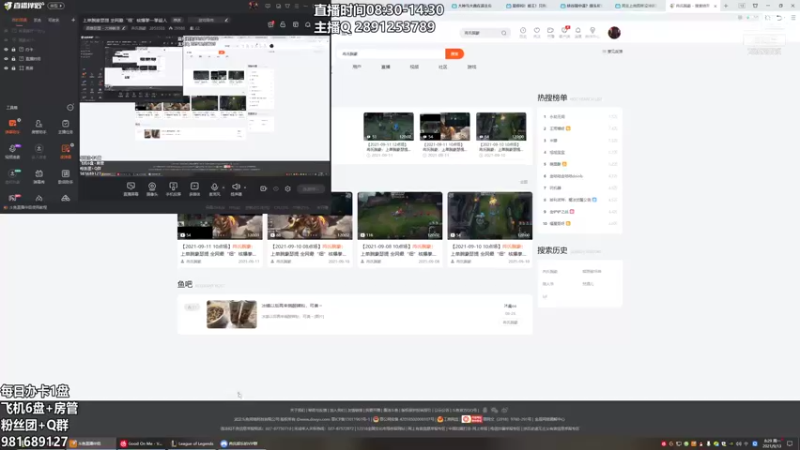
Task: Open the bell icon in the companion app
Action: pos(308,24)
